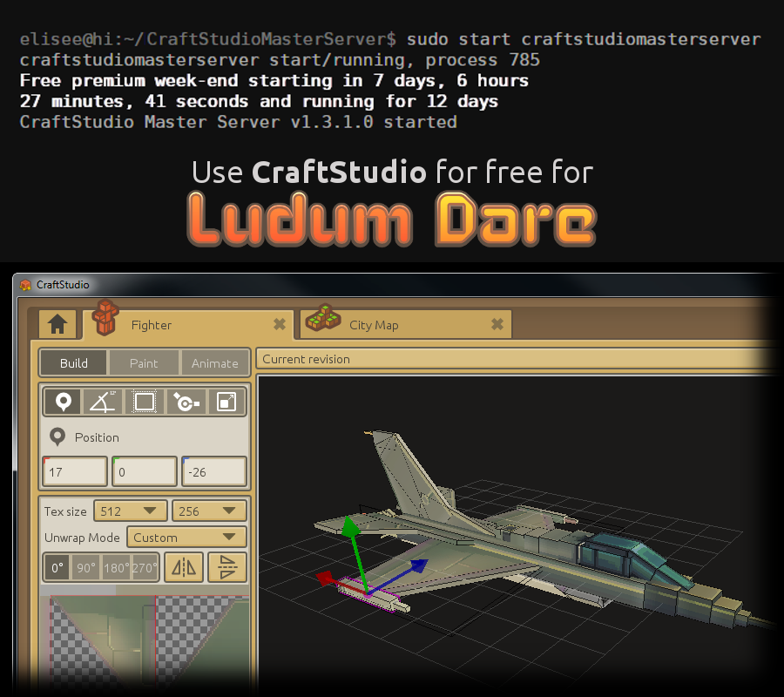This screenshot has height=697, width=784.
Task: Switch to Paint mode
Action: pos(144,363)
